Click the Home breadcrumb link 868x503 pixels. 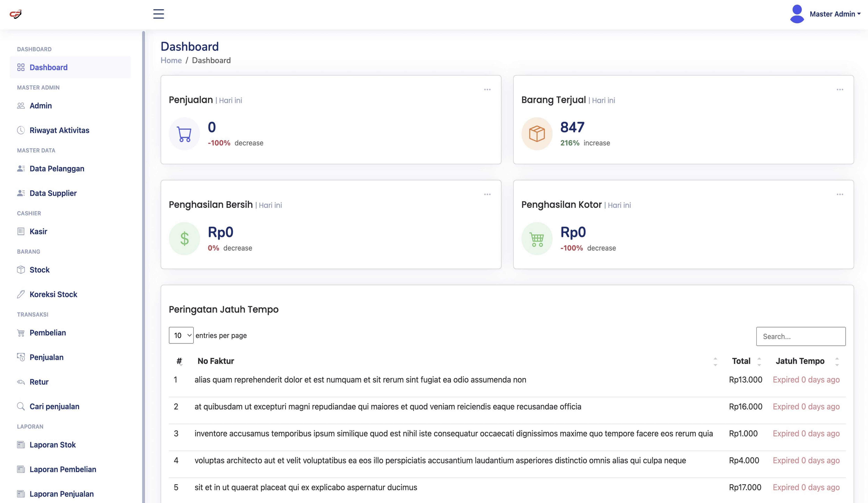[x=171, y=60]
